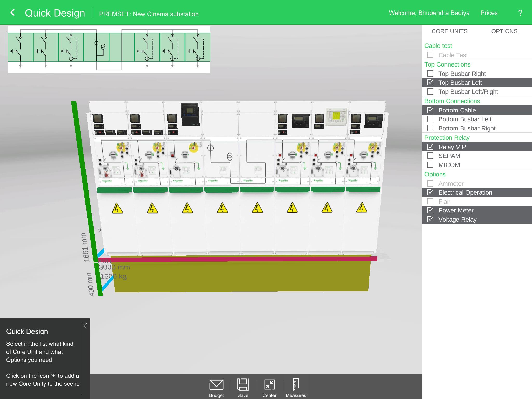Click the tall SEPAM relay on third cubicle

tap(190, 114)
